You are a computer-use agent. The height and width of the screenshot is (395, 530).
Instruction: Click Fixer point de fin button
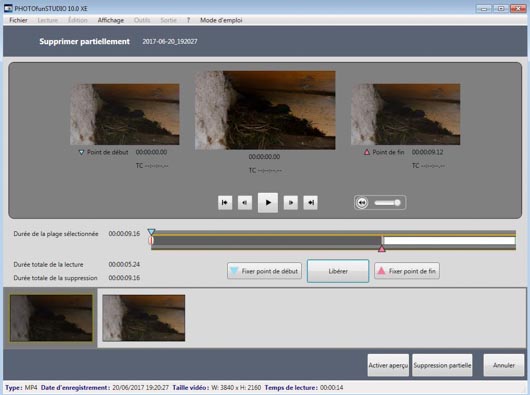coord(407,271)
